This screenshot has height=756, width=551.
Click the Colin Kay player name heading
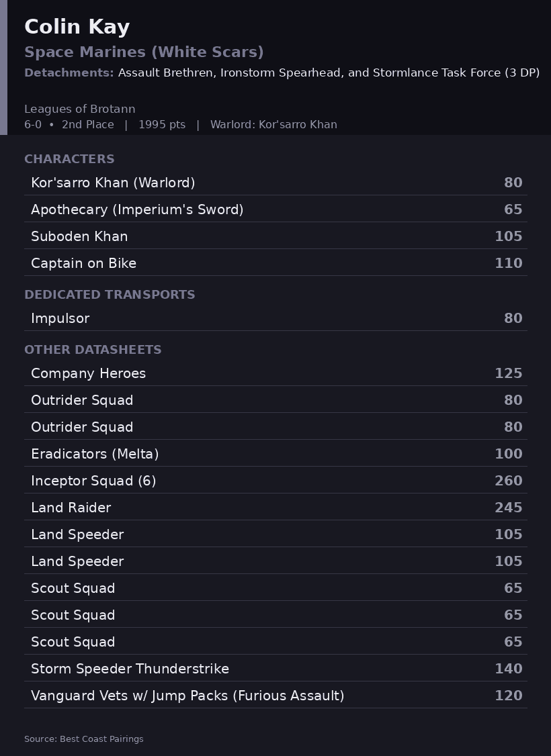(77, 27)
